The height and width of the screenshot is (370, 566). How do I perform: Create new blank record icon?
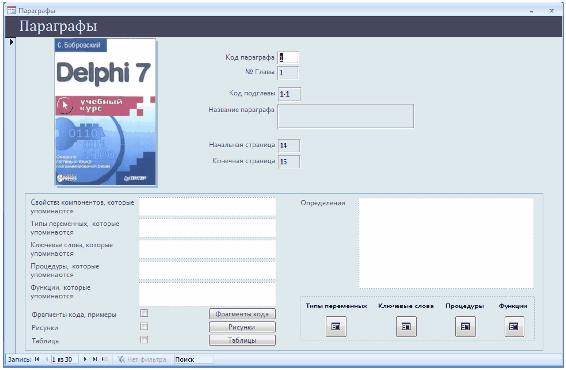pos(105,359)
